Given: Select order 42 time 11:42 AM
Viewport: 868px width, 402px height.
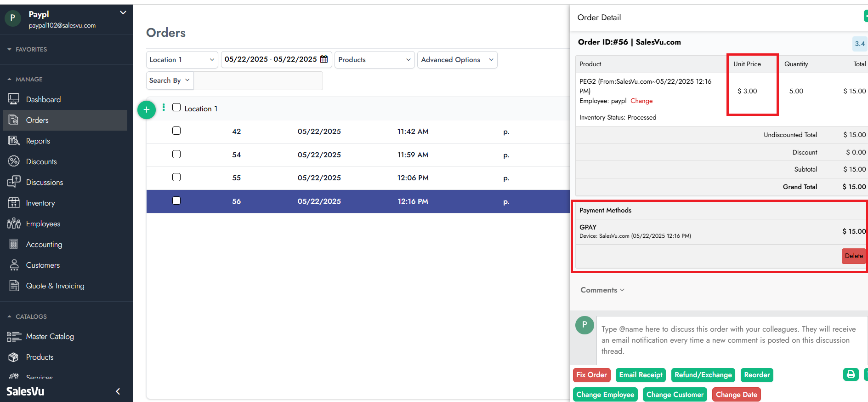Looking at the screenshot, I should (x=413, y=132).
